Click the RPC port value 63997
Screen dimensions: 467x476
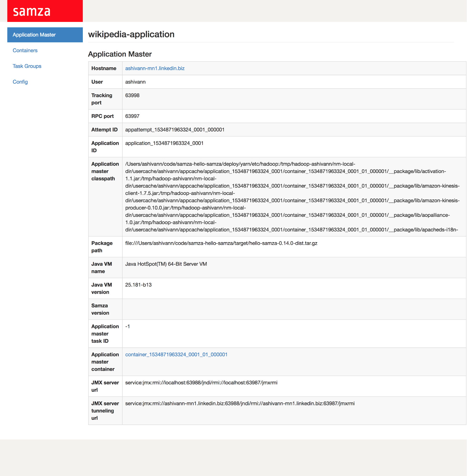pyautogui.click(x=132, y=116)
